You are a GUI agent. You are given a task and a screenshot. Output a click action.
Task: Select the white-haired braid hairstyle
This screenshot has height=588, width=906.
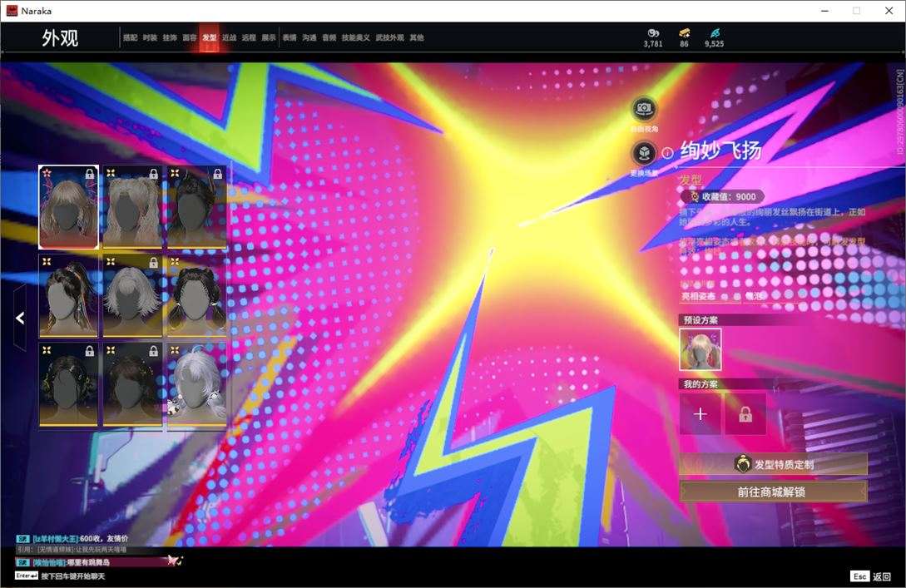pos(196,384)
